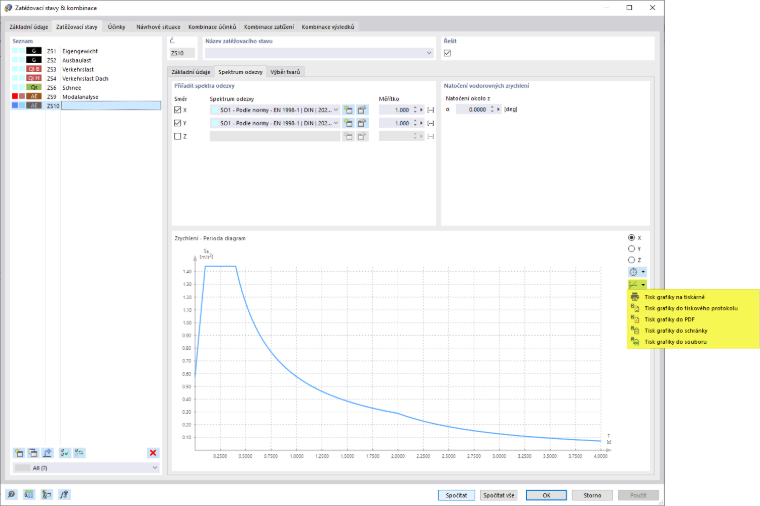Create new response spectrum for X direction
Image resolution: width=760 pixels, height=506 pixels.
pos(348,110)
